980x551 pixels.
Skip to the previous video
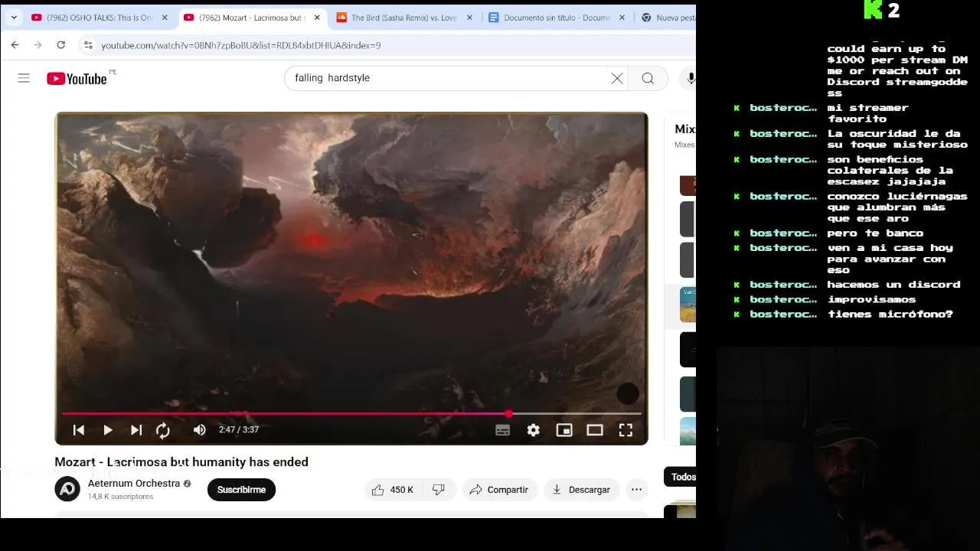[x=78, y=430]
